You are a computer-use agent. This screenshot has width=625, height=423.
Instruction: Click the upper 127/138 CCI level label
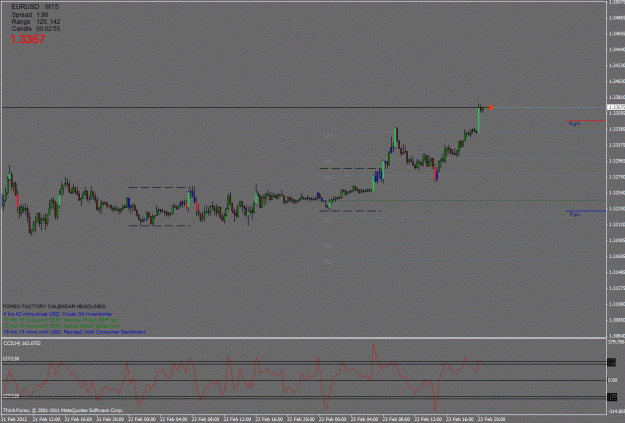pyautogui.click(x=11, y=359)
